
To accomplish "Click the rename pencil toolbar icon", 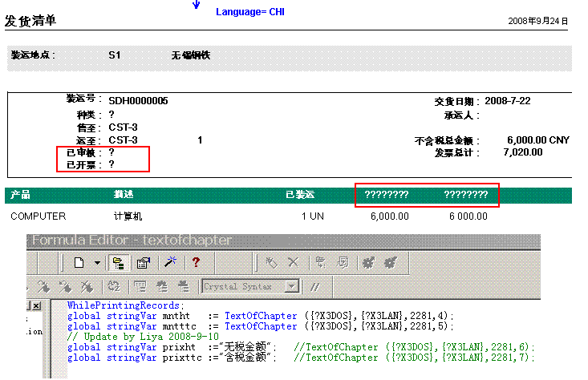I will pos(271,262).
